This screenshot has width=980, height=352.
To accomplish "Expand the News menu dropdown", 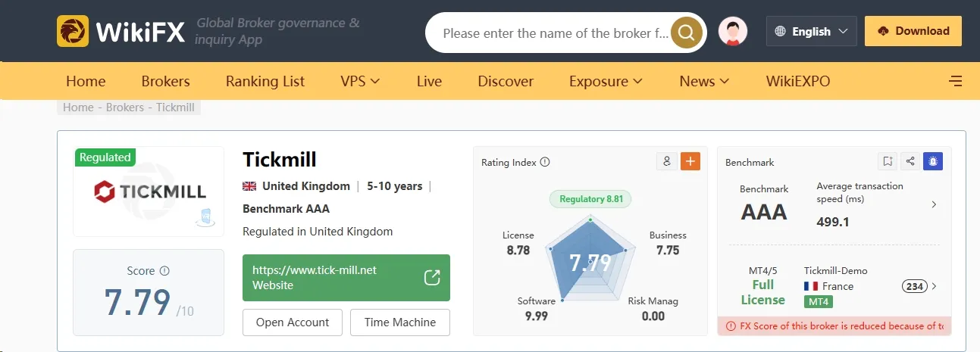I will [x=704, y=81].
